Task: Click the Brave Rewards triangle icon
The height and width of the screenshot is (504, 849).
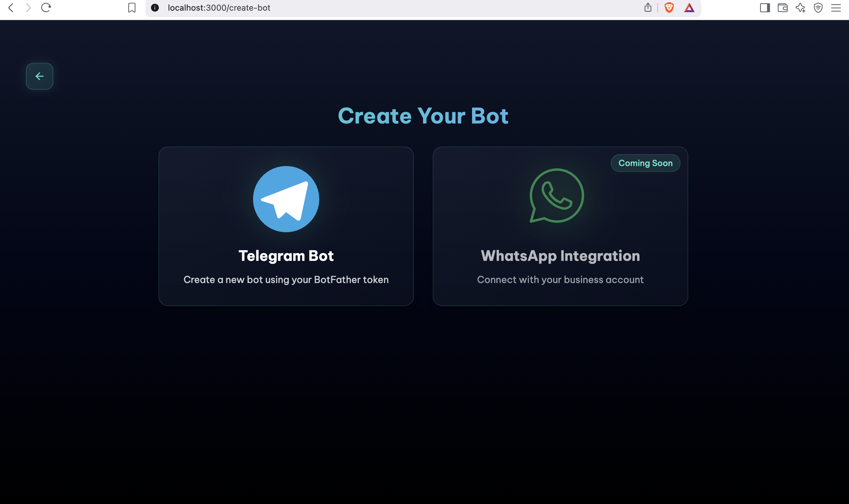Action: pos(689,7)
